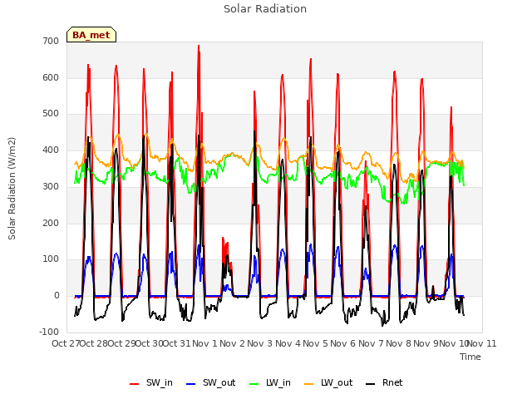
Task: Click the 400 y-axis tick label
Action: pyautogui.click(x=51, y=150)
